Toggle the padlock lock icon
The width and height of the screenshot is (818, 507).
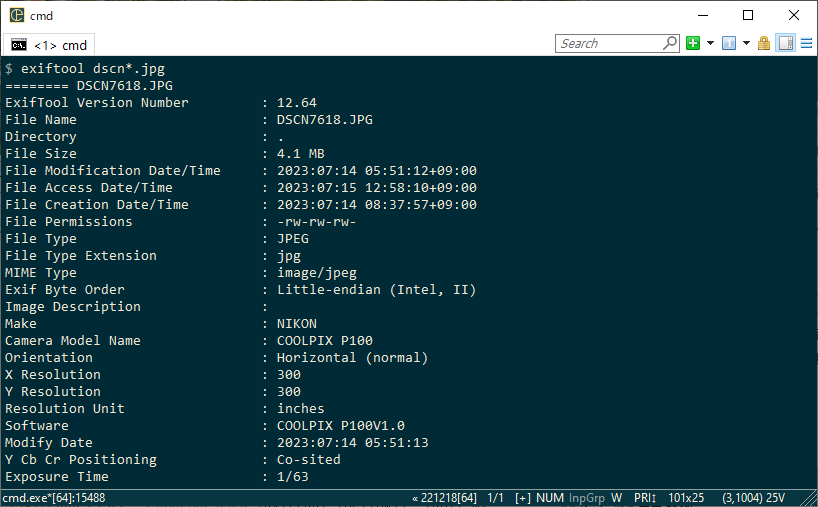click(764, 43)
